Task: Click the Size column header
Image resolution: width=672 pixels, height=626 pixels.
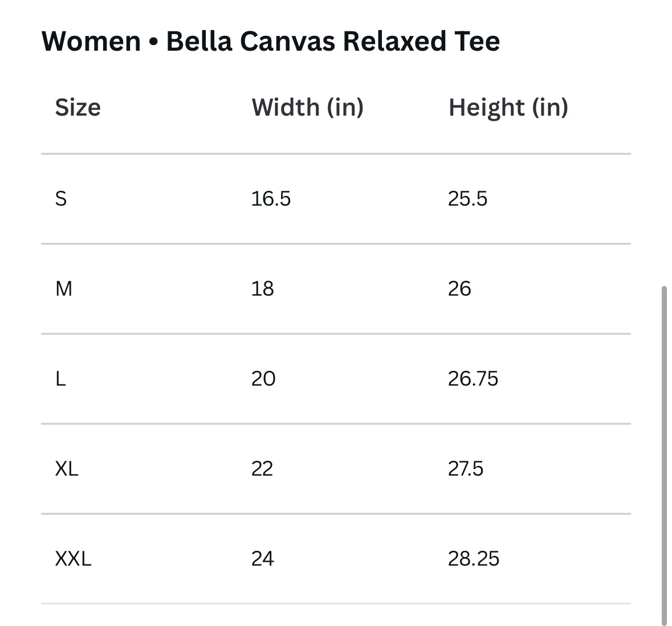Action: point(78,108)
